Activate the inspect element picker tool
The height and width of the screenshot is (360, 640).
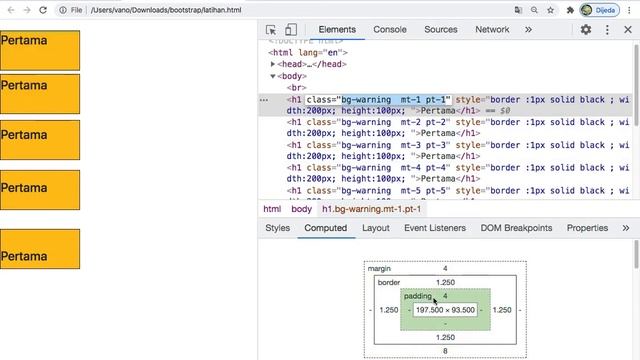pos(271,30)
